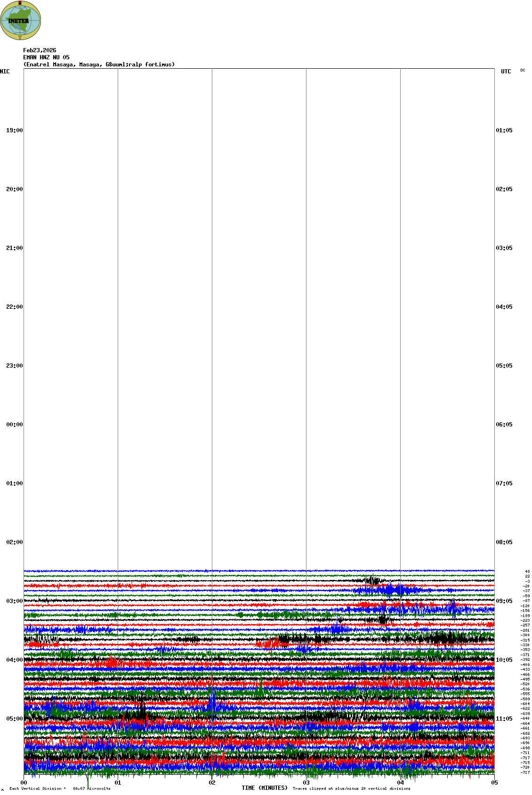Click the Each Vertical Division scale note
This screenshot has height=795, width=532.
[x=60, y=788]
